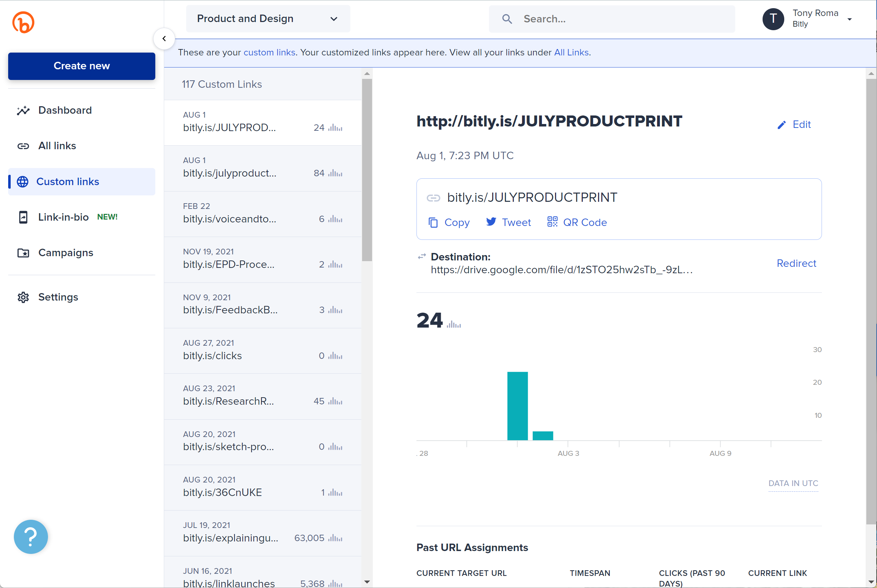Viewport: 877px width, 588px height.
Task: Click the Edit pencil icon
Action: (x=782, y=125)
